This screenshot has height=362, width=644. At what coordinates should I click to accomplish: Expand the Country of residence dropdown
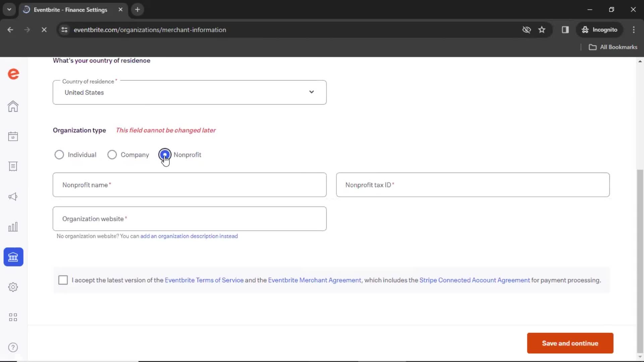[190, 93]
